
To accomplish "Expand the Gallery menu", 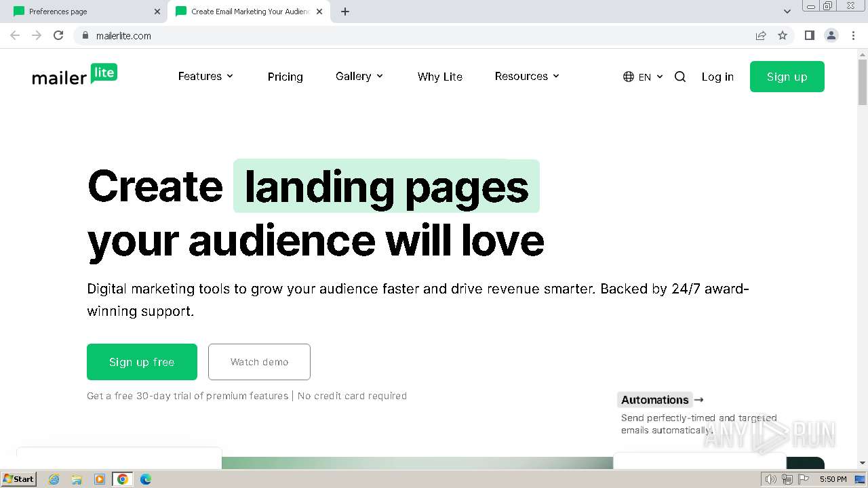I will (359, 77).
